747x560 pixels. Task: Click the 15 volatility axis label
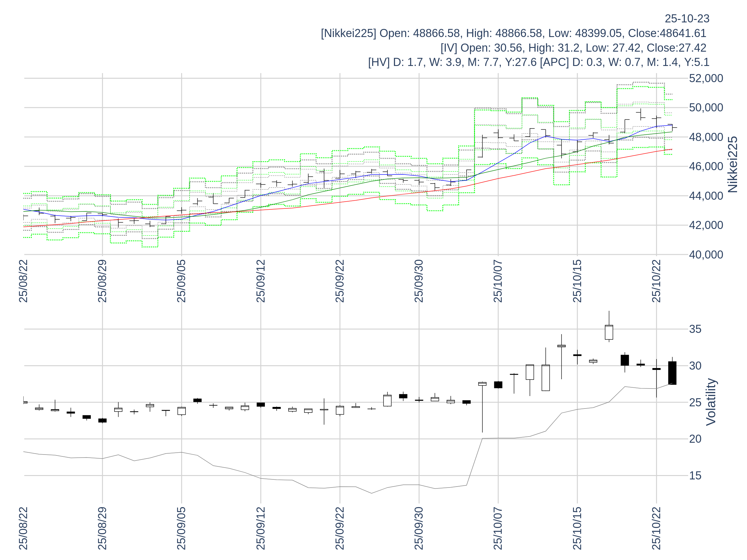click(695, 476)
